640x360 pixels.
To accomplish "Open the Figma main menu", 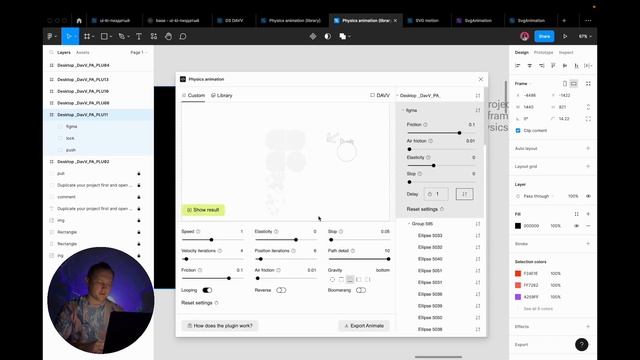I will pos(51,36).
